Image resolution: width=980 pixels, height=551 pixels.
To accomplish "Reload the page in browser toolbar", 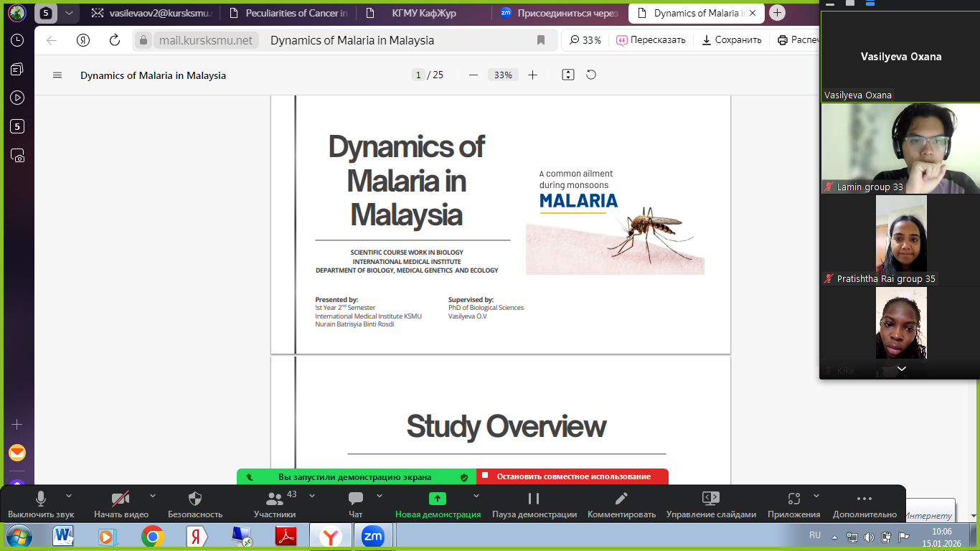I will point(114,40).
